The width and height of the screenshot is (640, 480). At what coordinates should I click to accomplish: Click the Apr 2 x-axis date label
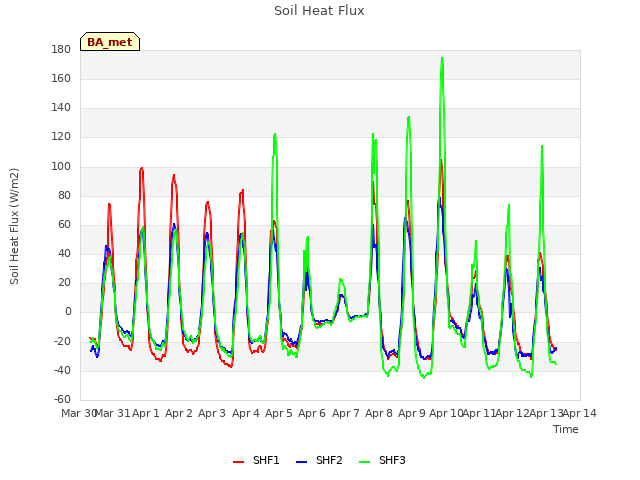click(179, 413)
